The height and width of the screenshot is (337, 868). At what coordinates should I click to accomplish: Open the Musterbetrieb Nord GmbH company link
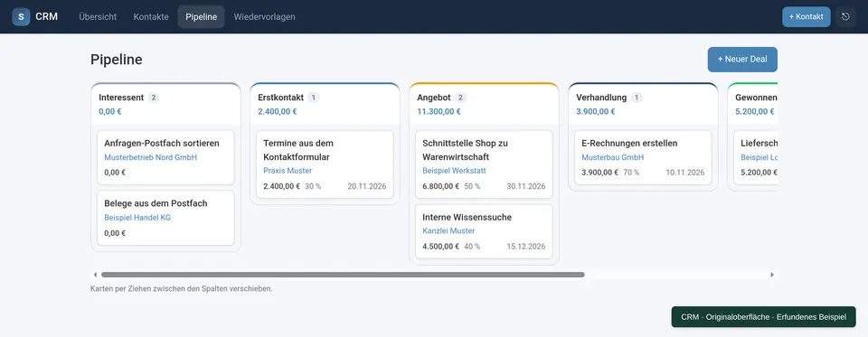(x=151, y=157)
